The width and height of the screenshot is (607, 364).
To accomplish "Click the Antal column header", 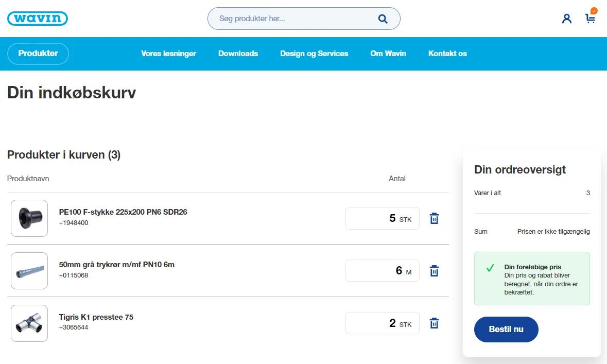I will click(x=397, y=179).
